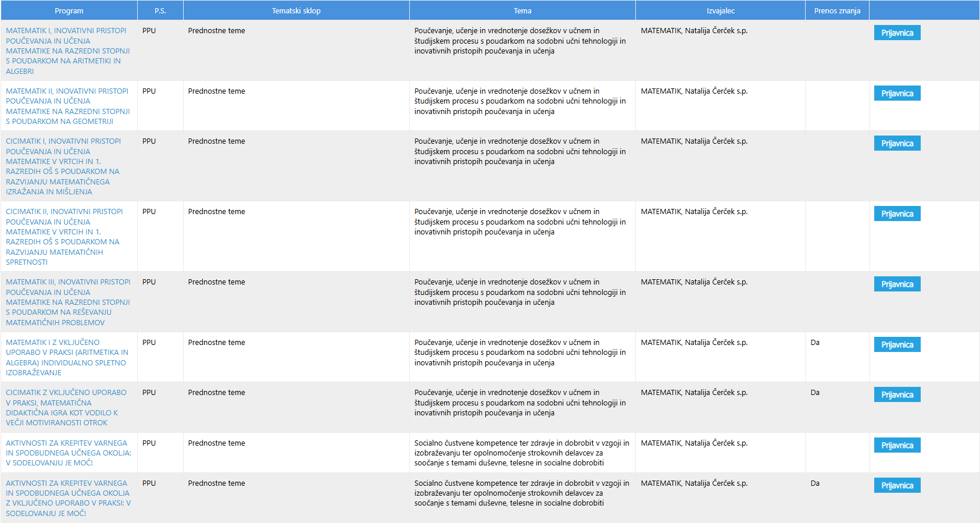This screenshot has width=980, height=523.
Task: Click Prijavnica button for CICIMATIK II row
Action: [897, 214]
